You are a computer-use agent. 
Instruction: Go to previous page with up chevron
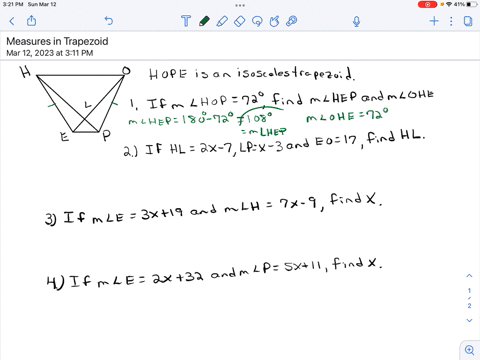pyautogui.click(x=469, y=276)
